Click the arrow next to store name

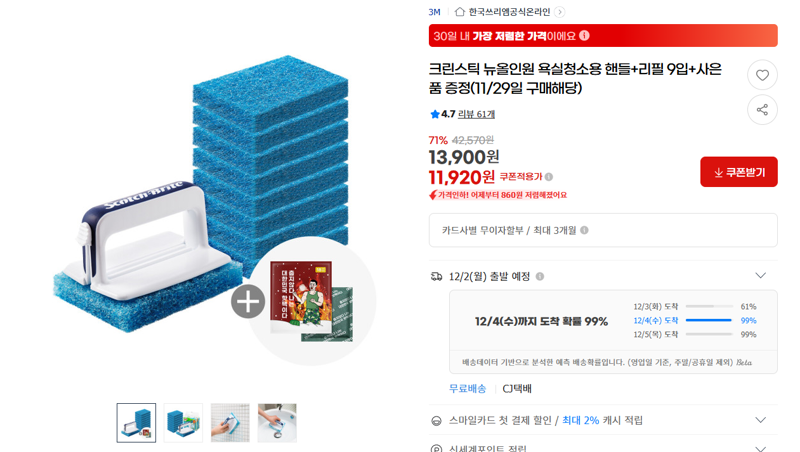coord(560,12)
